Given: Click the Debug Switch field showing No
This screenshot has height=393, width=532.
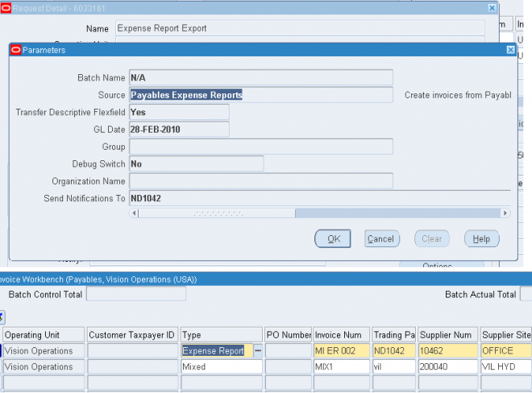Looking at the screenshot, I should coord(197,163).
